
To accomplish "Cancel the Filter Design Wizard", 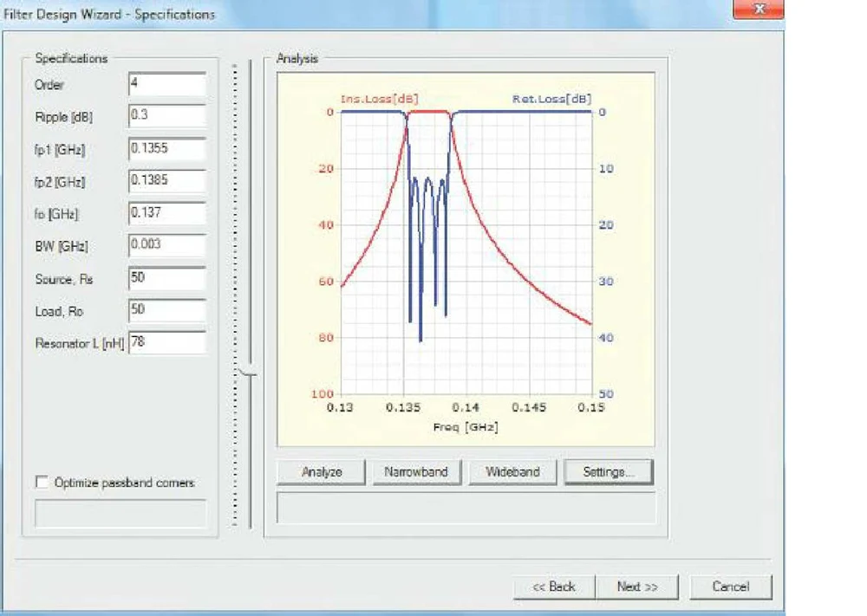I will tap(730, 587).
